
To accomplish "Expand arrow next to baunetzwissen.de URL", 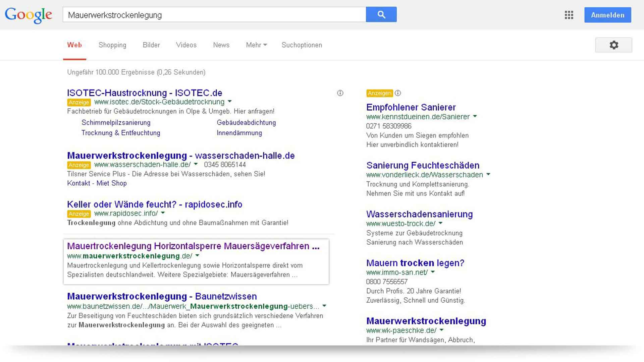I will tap(324, 306).
